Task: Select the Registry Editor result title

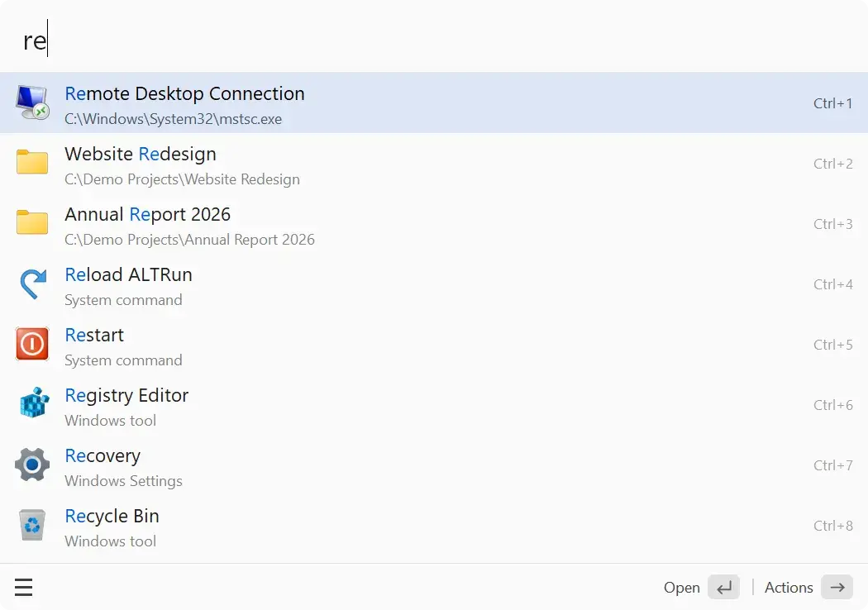Action: [x=126, y=395]
